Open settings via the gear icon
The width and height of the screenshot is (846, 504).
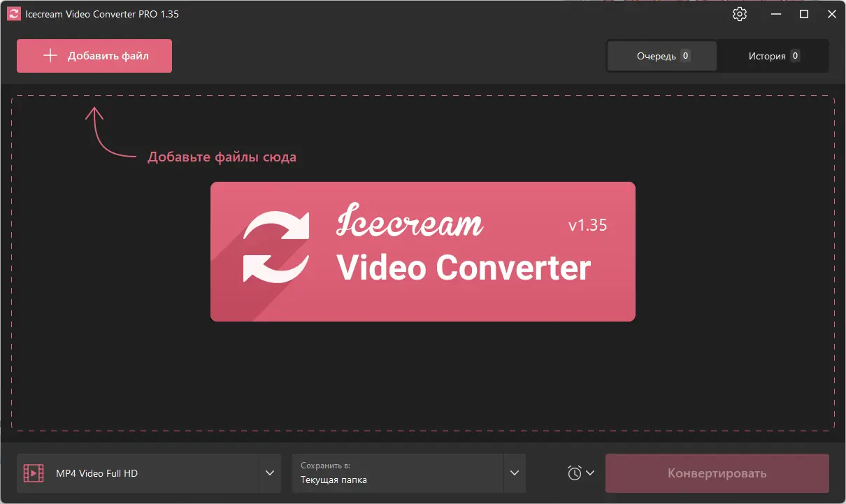tap(740, 14)
